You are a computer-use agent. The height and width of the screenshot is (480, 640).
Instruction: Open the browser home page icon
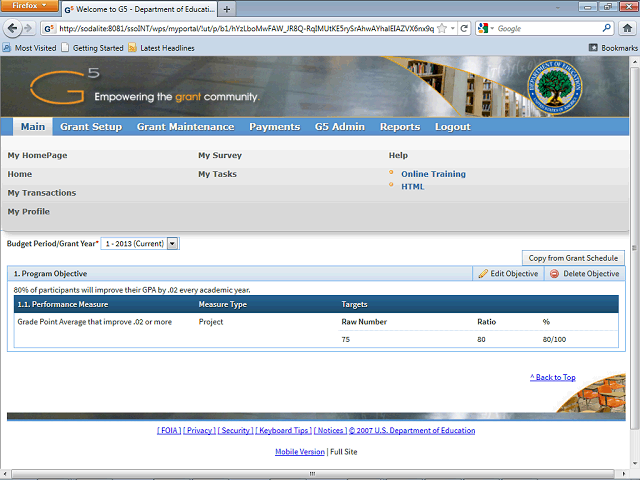pyautogui.click(x=627, y=28)
